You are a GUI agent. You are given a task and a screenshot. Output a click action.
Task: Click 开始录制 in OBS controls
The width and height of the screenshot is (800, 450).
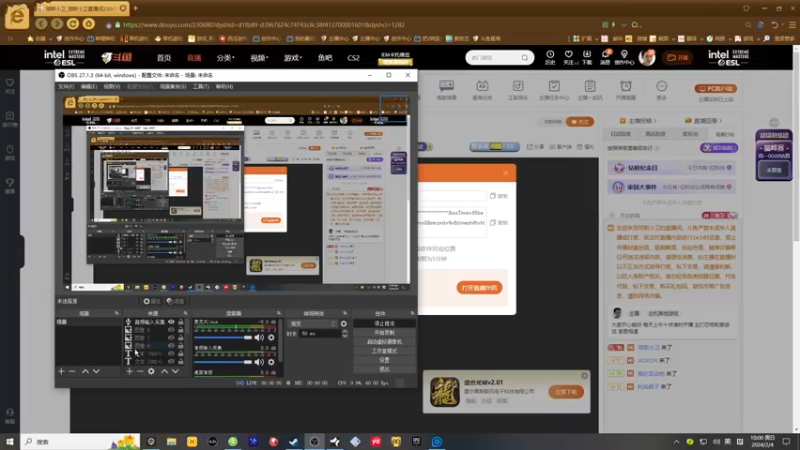384,333
